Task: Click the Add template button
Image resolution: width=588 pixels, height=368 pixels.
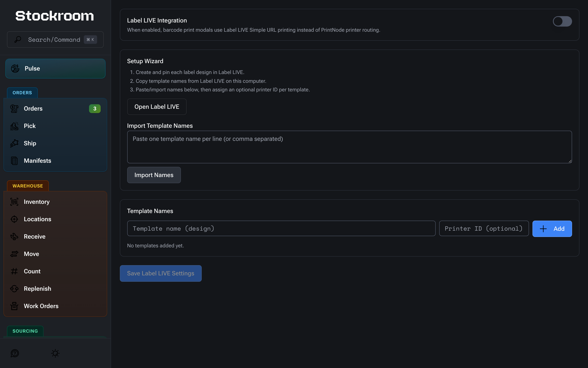Action: [552, 229]
